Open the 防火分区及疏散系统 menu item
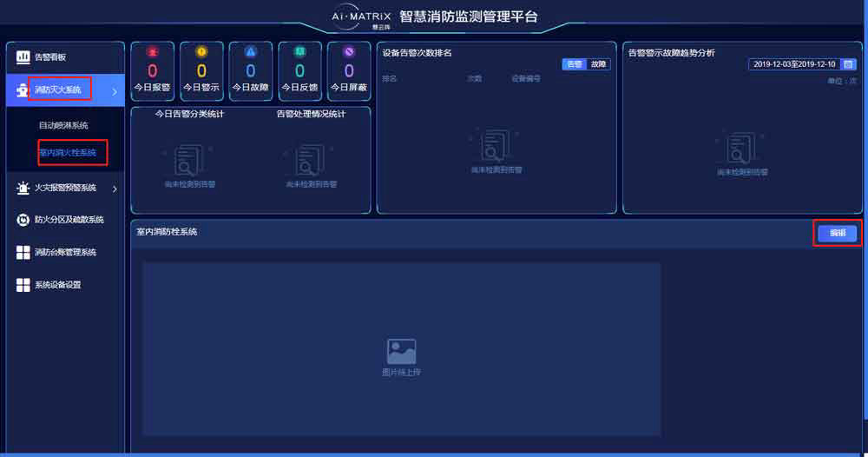Viewport: 868px width, 457px height. 65,220
